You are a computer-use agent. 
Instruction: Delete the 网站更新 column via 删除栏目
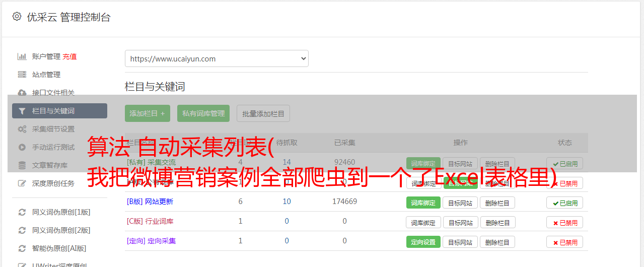(x=497, y=203)
